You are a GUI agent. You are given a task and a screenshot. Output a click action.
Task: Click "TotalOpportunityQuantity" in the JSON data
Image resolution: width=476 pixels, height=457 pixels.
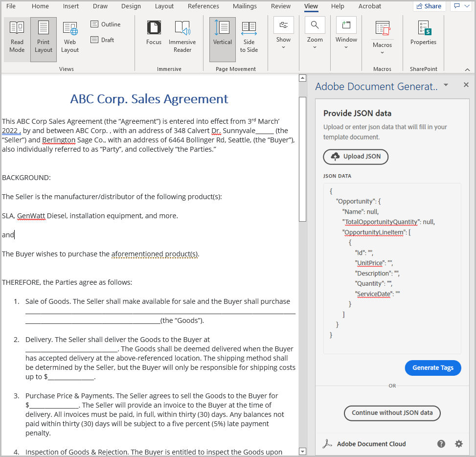click(381, 222)
